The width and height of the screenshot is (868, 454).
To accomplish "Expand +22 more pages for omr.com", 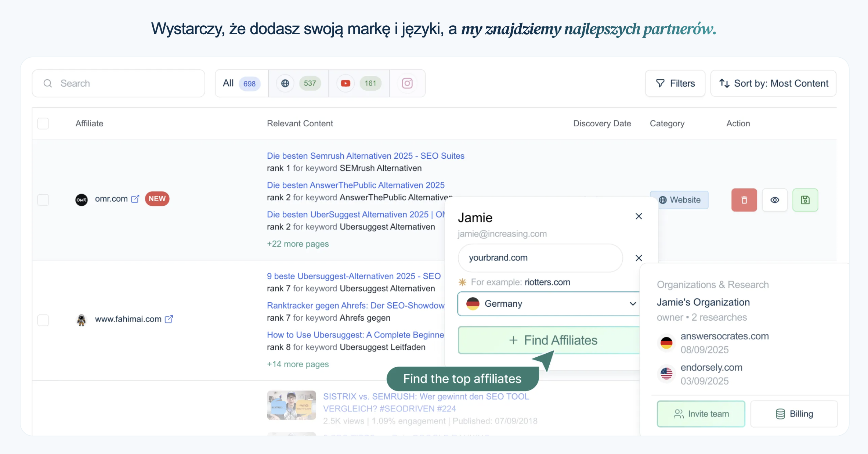I will (297, 244).
